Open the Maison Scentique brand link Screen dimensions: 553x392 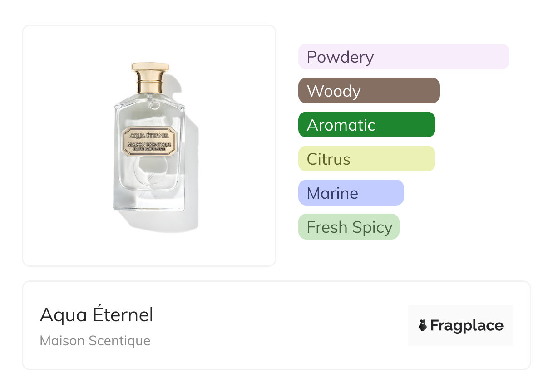(95, 341)
